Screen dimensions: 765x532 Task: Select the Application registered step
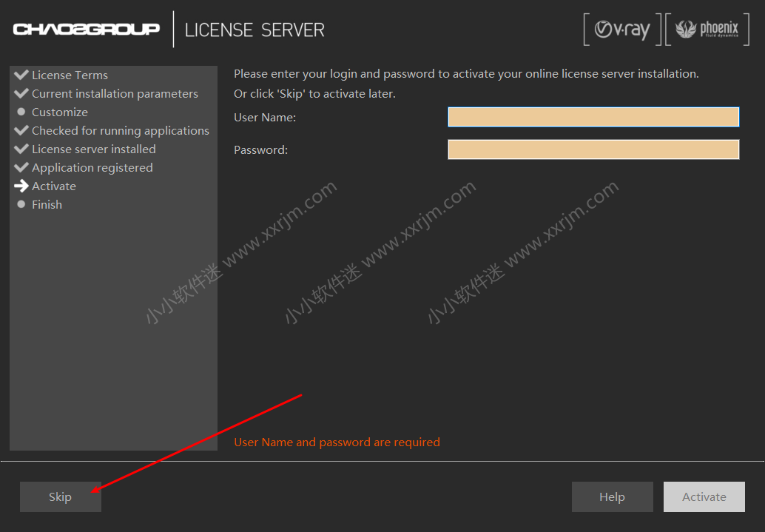coord(92,168)
